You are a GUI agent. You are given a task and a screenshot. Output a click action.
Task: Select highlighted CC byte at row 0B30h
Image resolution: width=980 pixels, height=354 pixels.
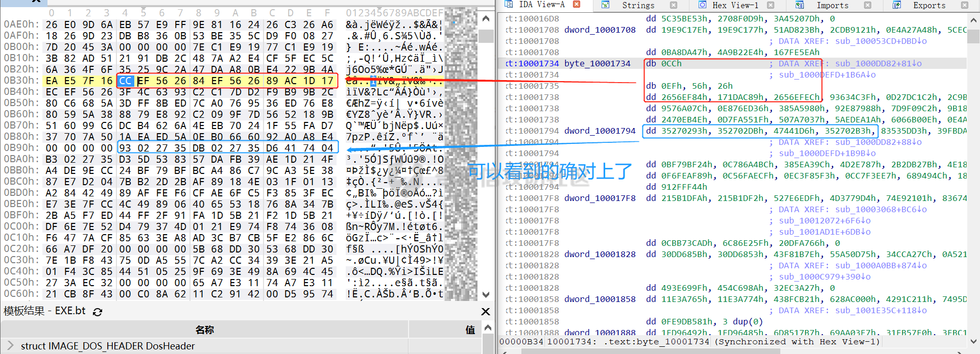[126, 81]
